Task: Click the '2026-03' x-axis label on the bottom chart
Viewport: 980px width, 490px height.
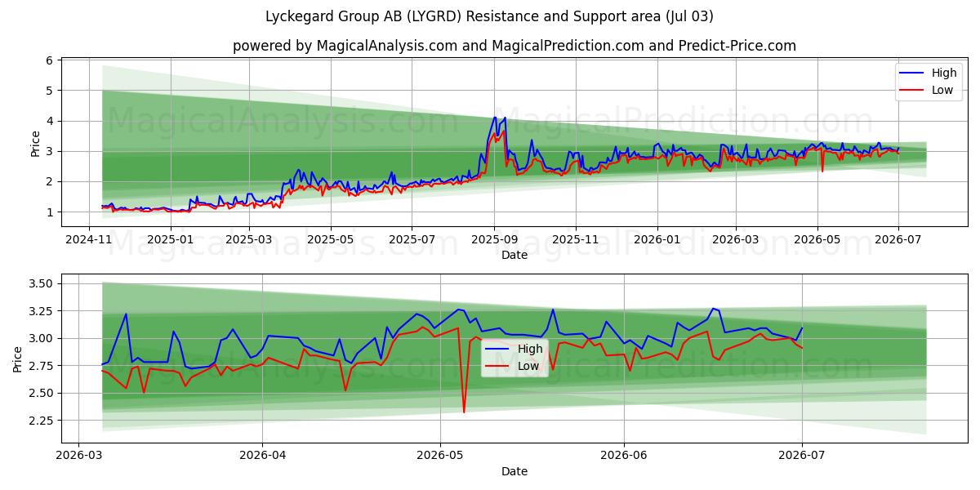Action: [78, 456]
